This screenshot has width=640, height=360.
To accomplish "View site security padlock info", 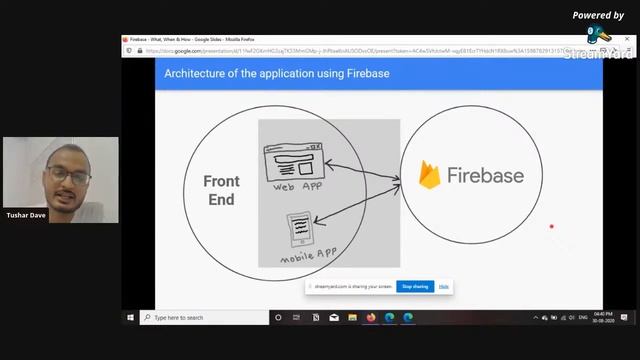I will click(x=140, y=51).
